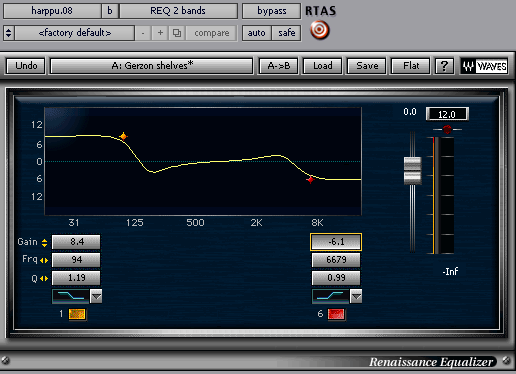Open the REQ 2 bands plugin selector
516x374 pixels.
pyautogui.click(x=178, y=11)
